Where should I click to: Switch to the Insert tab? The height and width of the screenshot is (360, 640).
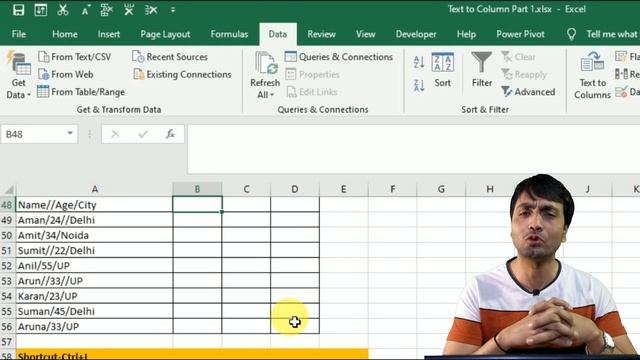[109, 34]
